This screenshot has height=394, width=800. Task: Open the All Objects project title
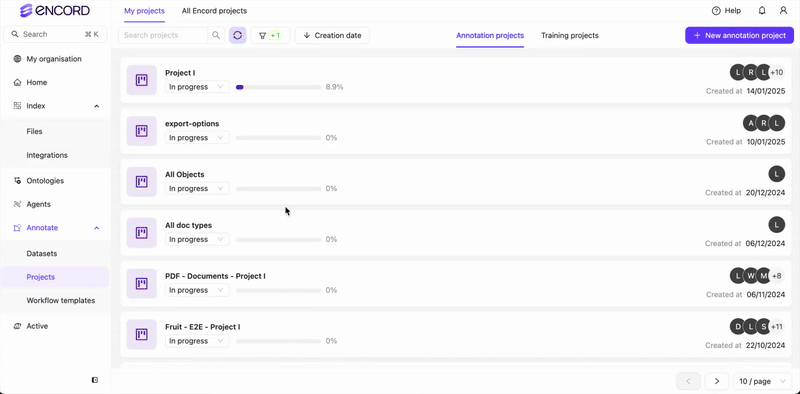(x=185, y=175)
